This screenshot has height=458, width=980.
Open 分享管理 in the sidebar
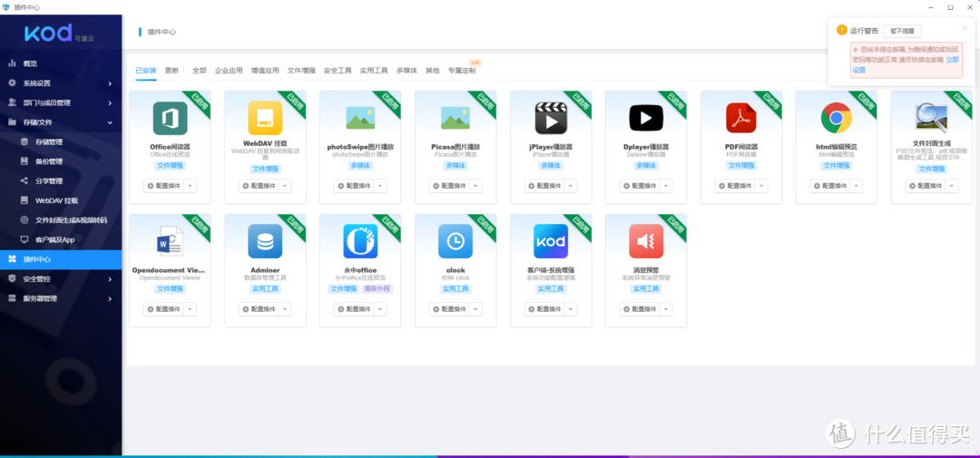point(62,181)
